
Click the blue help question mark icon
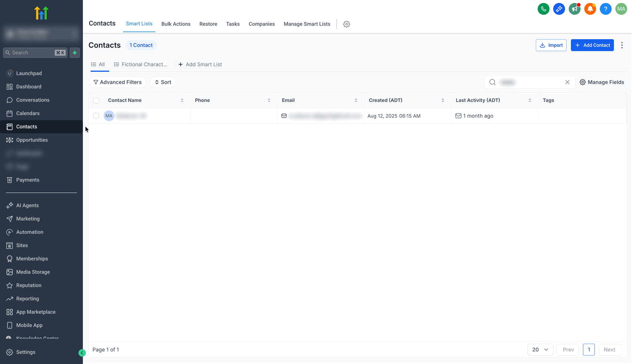(605, 9)
